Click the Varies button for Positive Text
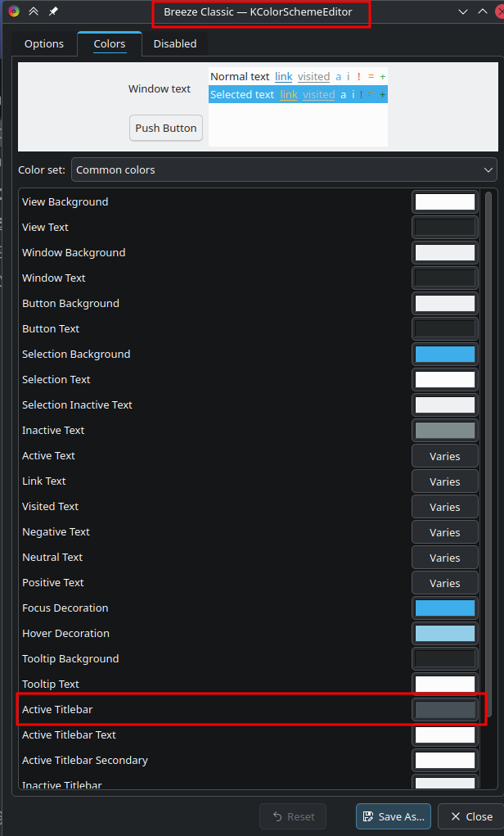Image resolution: width=504 pixels, height=836 pixels. click(445, 583)
